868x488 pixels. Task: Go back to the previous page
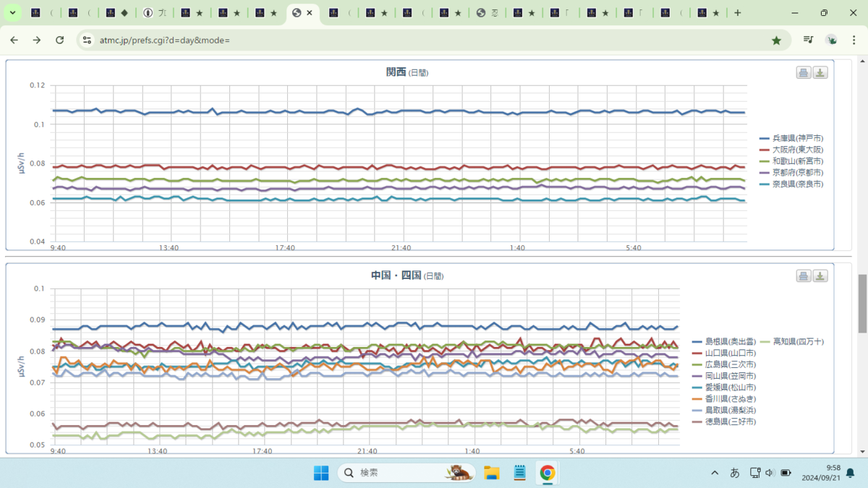tap(14, 40)
